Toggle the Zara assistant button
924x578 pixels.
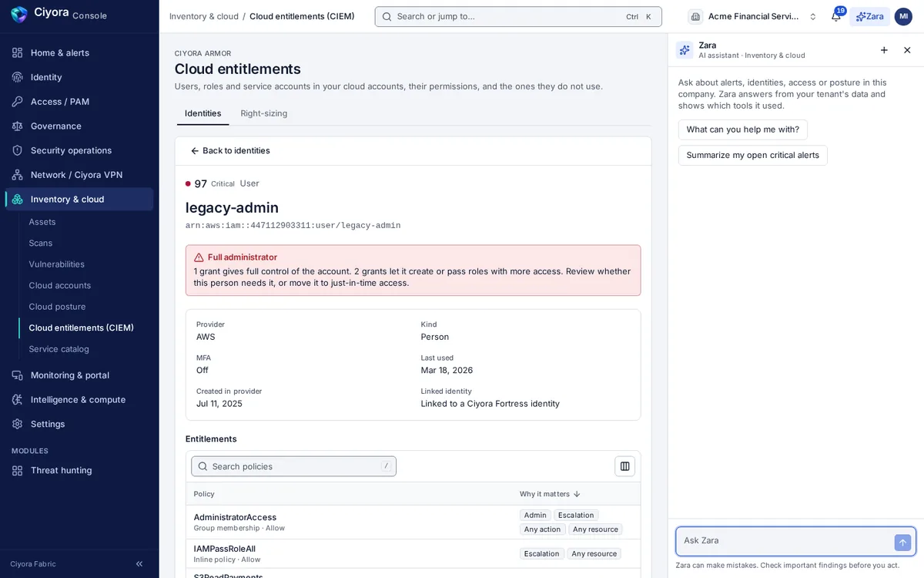tap(870, 16)
